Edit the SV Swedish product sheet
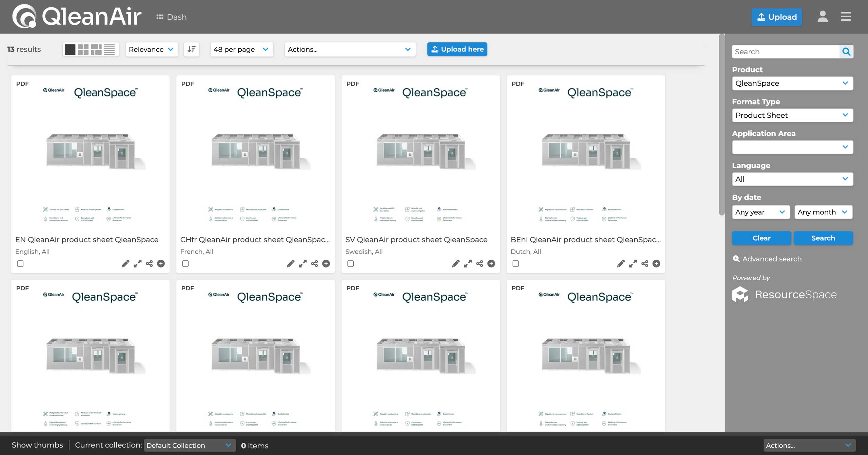 point(456,263)
